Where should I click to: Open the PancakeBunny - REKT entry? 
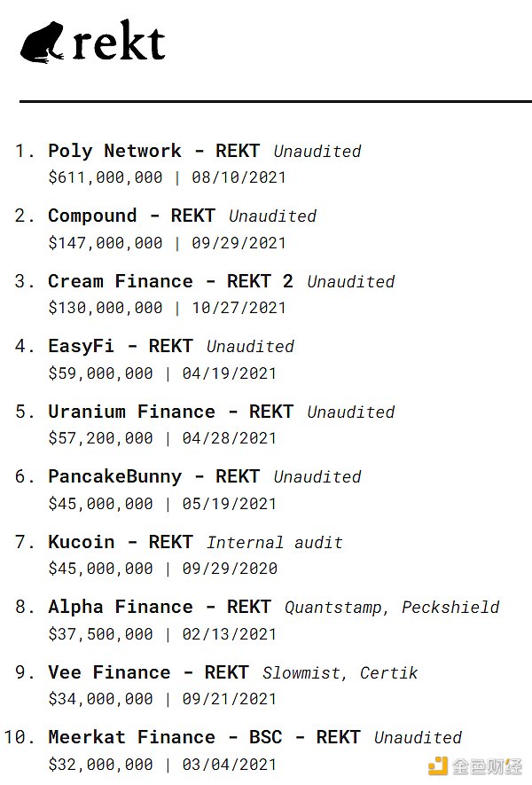[x=153, y=476]
